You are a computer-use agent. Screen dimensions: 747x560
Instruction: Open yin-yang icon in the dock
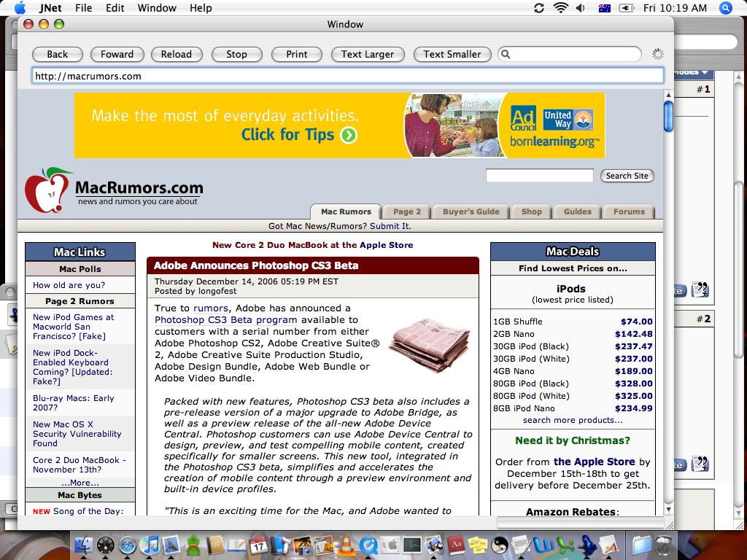point(500,545)
